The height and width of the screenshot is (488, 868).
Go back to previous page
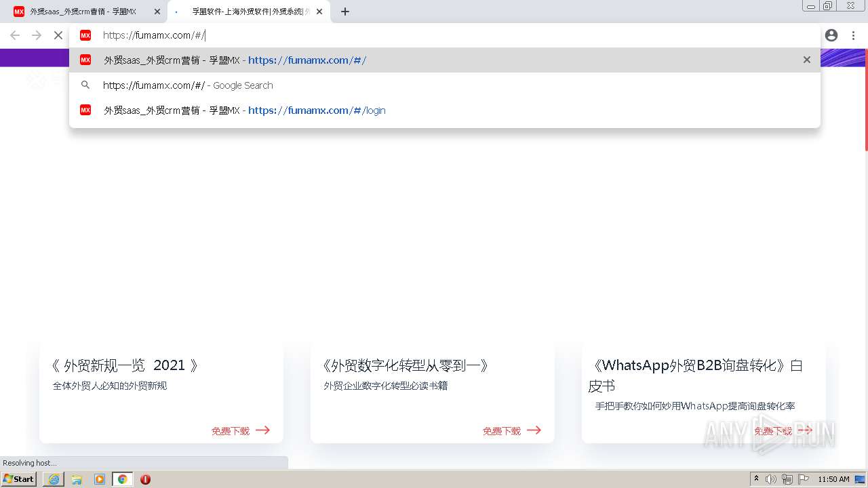point(15,35)
